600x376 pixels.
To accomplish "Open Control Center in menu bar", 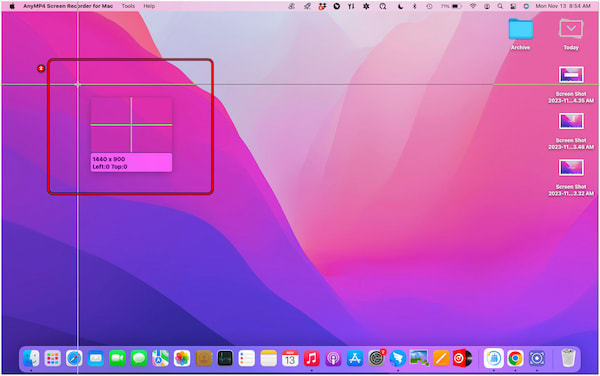I will coord(513,6).
